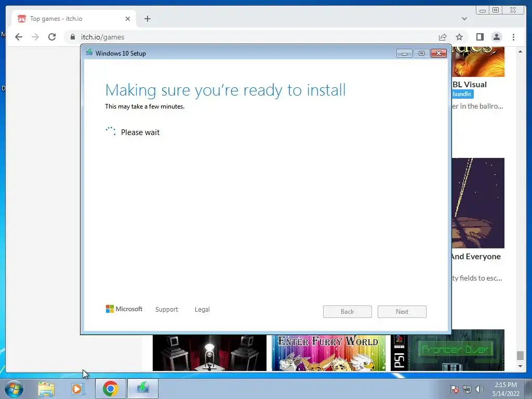Open the And Everyone game title
The width and height of the screenshot is (532, 399).
click(x=476, y=257)
